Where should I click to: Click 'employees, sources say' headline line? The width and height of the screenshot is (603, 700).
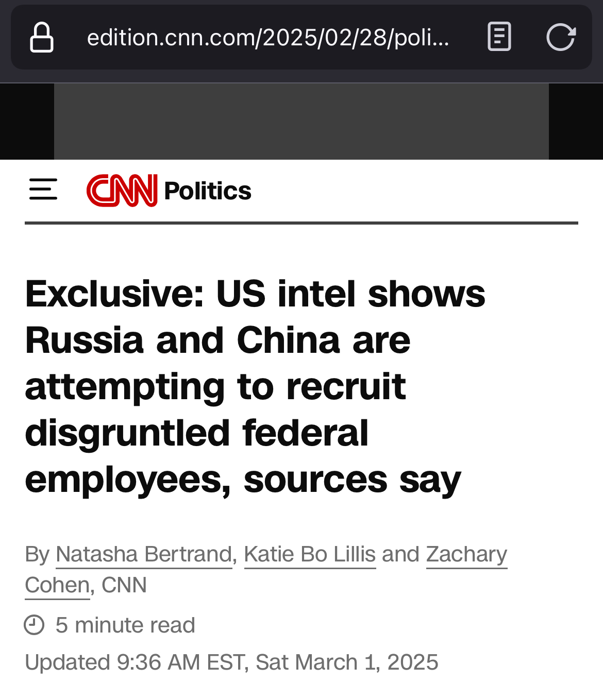pos(243,480)
